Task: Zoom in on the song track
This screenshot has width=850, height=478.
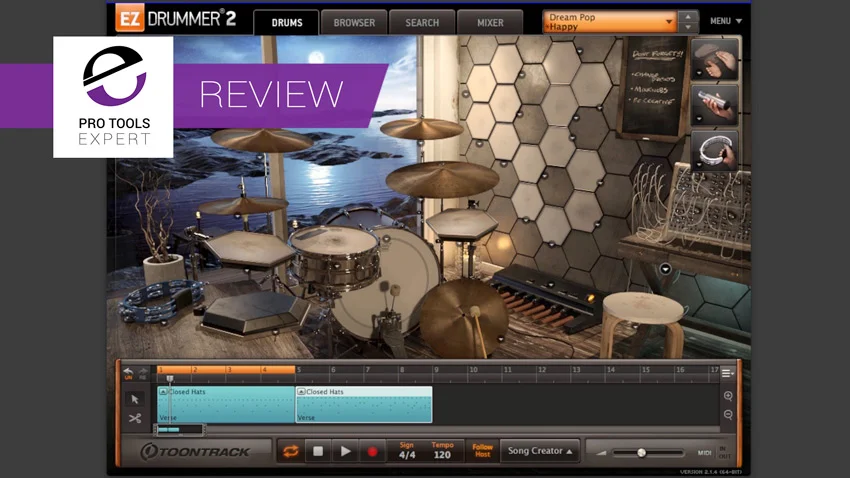Action: [728, 396]
